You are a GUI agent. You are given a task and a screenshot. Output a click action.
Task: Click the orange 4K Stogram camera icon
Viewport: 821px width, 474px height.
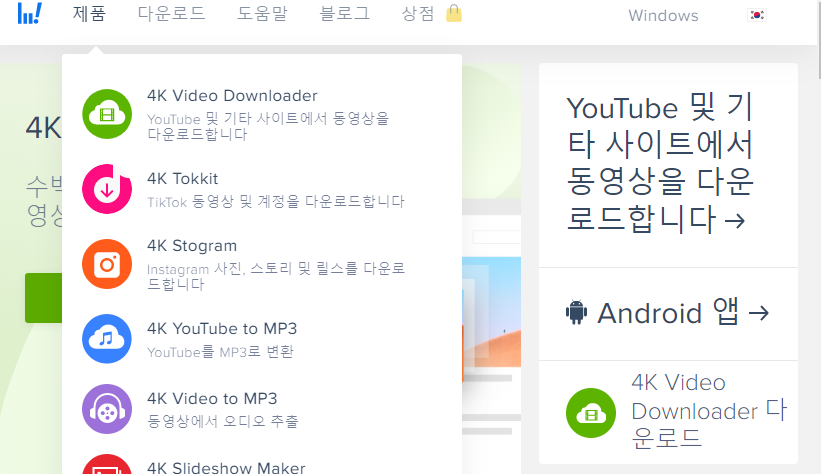107,264
